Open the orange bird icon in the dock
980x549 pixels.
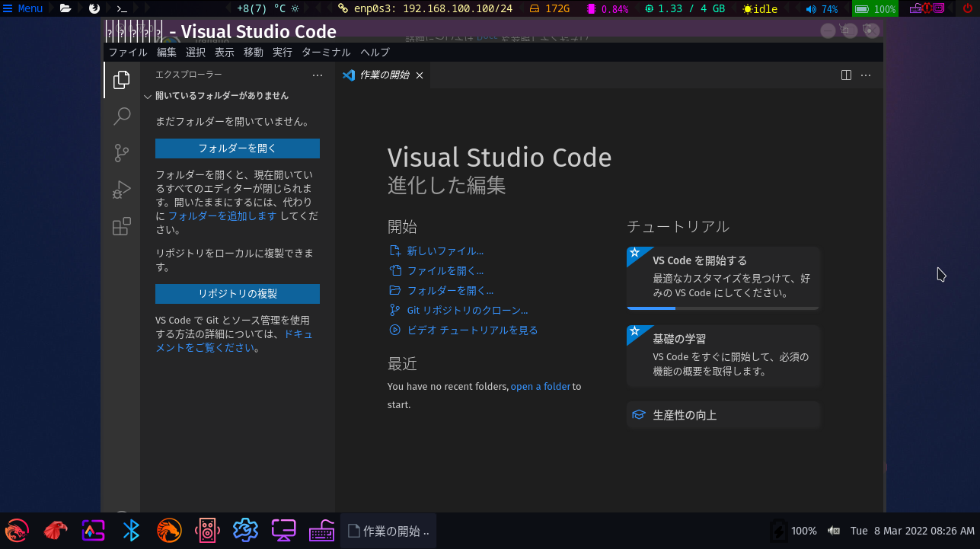pos(169,530)
